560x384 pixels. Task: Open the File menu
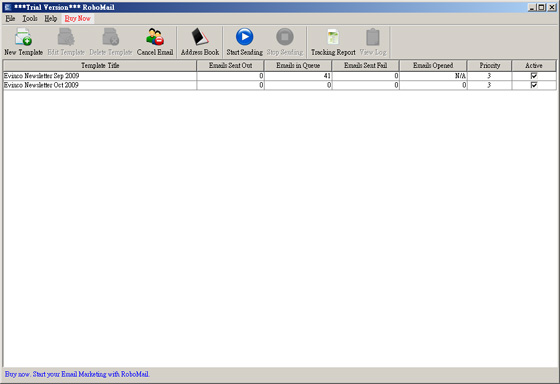click(x=10, y=19)
